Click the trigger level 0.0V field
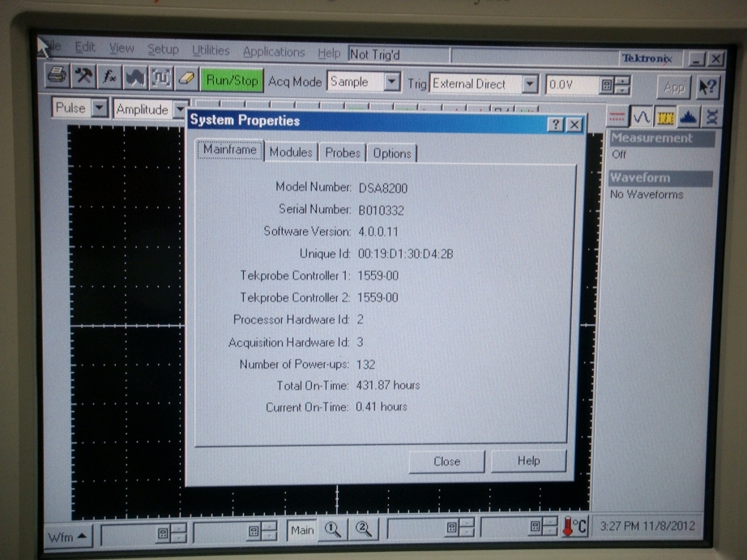 [x=572, y=85]
